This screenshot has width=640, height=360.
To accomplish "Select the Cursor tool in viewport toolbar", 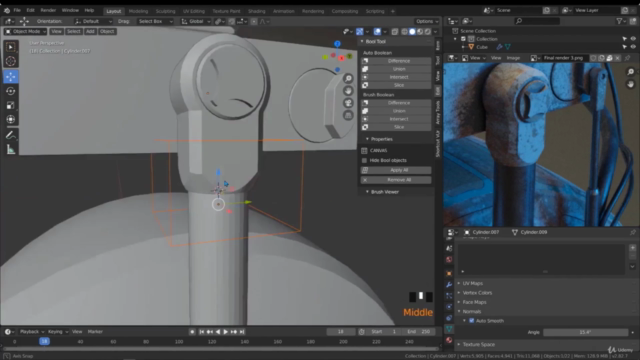I will [11, 61].
